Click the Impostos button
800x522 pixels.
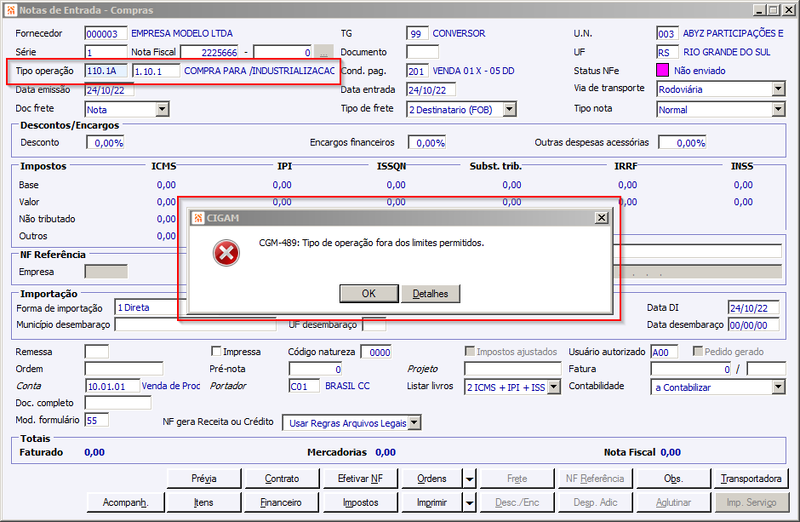click(361, 503)
